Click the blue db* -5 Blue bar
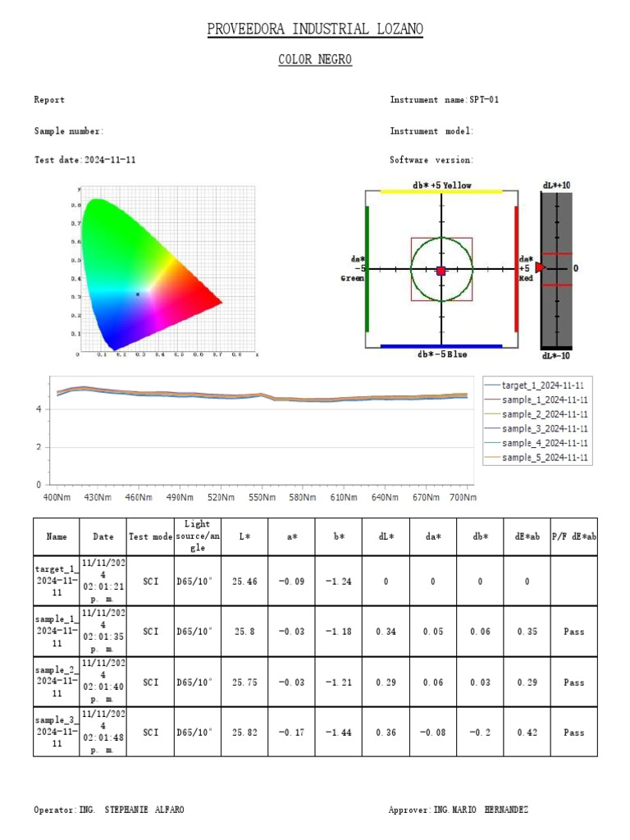This screenshot has height=840, width=630. click(441, 346)
